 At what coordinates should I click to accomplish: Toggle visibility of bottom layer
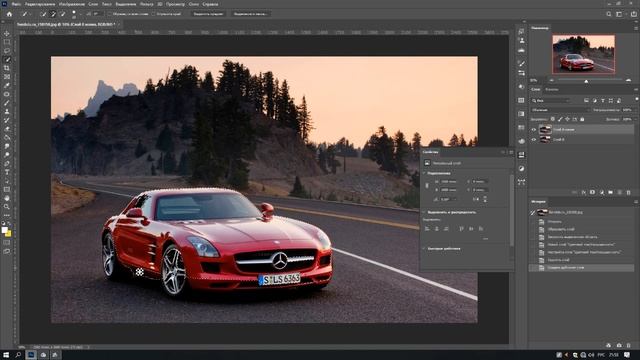(x=533, y=139)
